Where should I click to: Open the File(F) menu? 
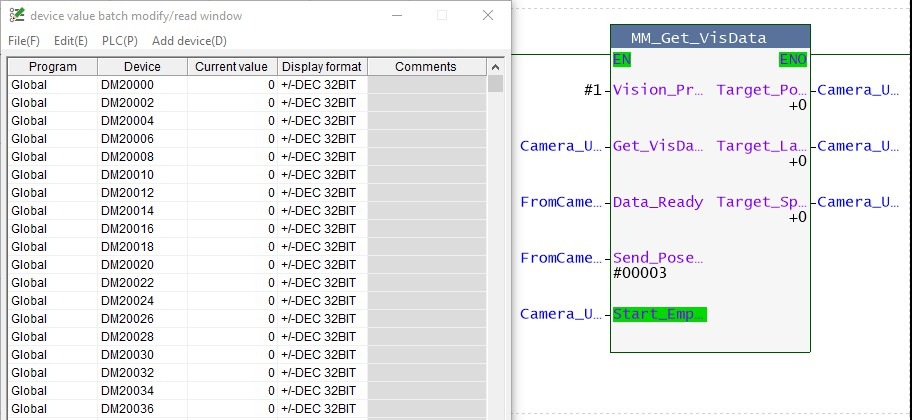click(24, 41)
